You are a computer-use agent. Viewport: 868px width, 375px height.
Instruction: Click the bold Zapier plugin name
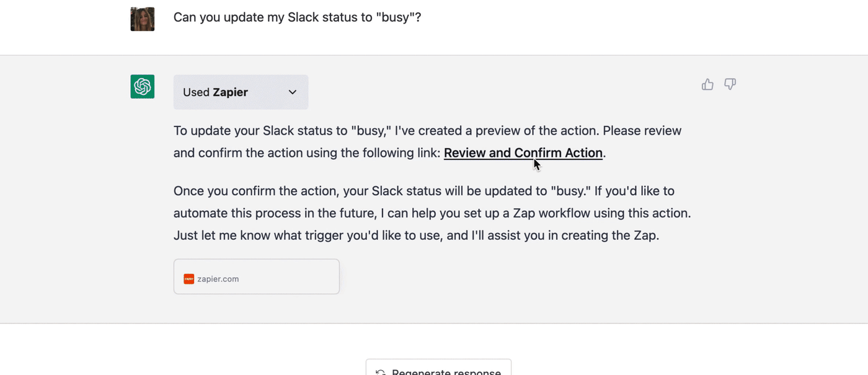tap(231, 92)
